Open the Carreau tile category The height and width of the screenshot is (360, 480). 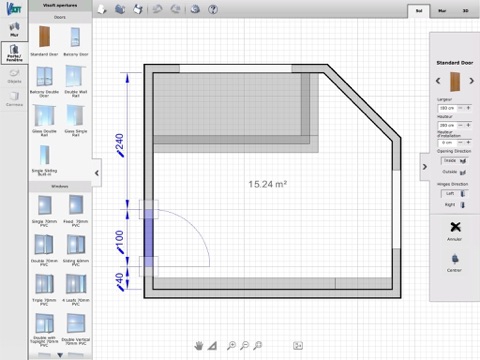[14, 99]
